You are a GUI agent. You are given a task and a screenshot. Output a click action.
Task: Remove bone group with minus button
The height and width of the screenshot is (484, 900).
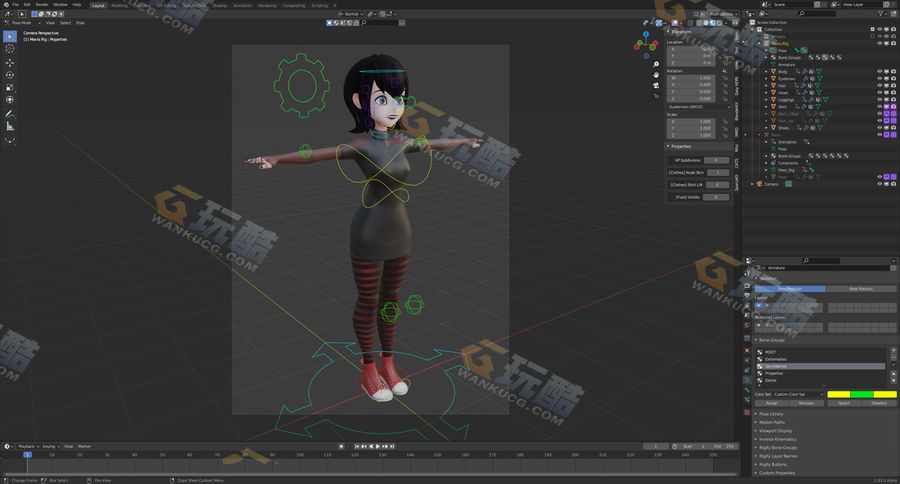pyautogui.click(x=893, y=358)
